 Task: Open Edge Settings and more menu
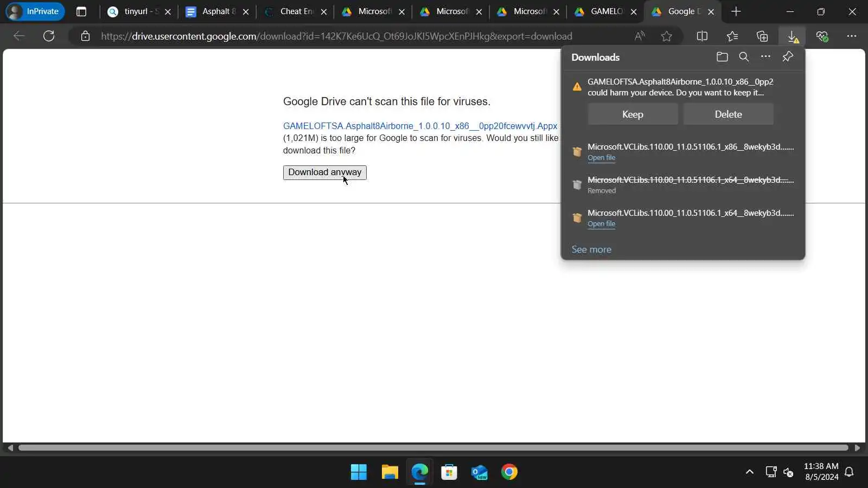(852, 36)
